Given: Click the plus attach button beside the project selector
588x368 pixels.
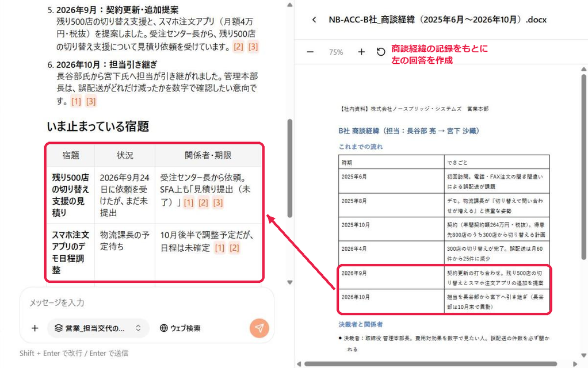Looking at the screenshot, I should (x=35, y=328).
